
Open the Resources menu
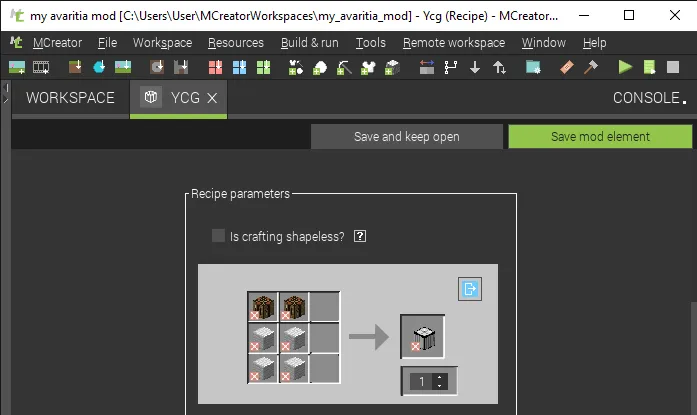[x=236, y=43]
